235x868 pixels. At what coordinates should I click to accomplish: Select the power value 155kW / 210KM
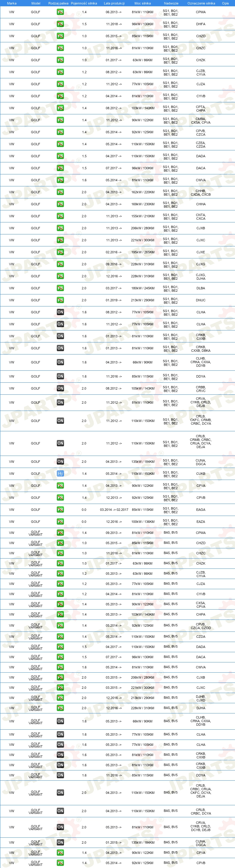pos(143,216)
